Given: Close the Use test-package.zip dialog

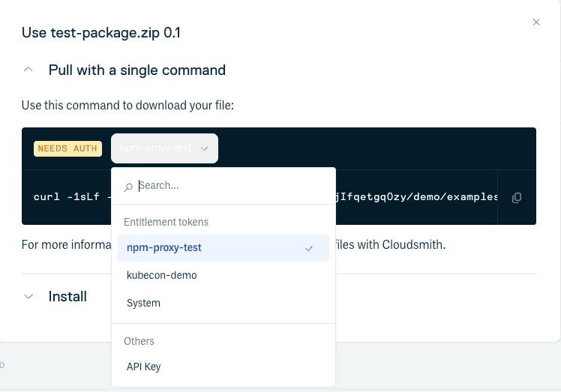Looking at the screenshot, I should tap(536, 22).
